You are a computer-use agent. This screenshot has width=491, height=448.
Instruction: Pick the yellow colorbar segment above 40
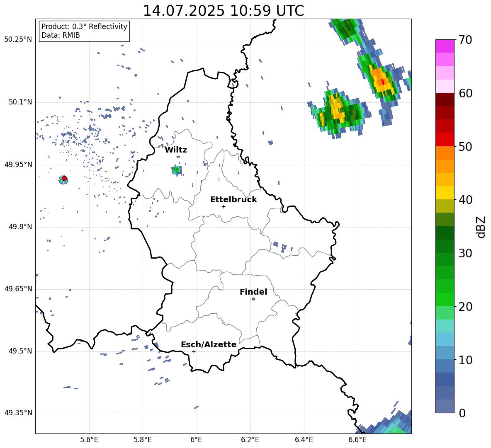click(x=445, y=193)
